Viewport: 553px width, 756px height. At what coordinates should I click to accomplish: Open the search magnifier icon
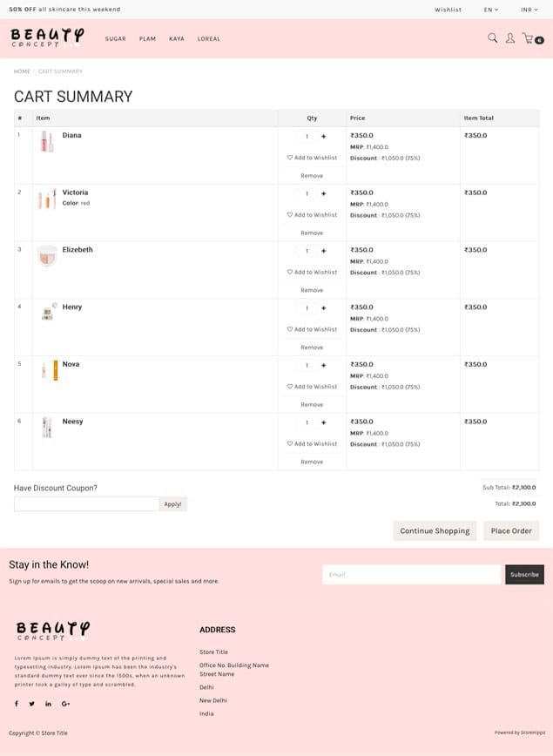(492, 38)
